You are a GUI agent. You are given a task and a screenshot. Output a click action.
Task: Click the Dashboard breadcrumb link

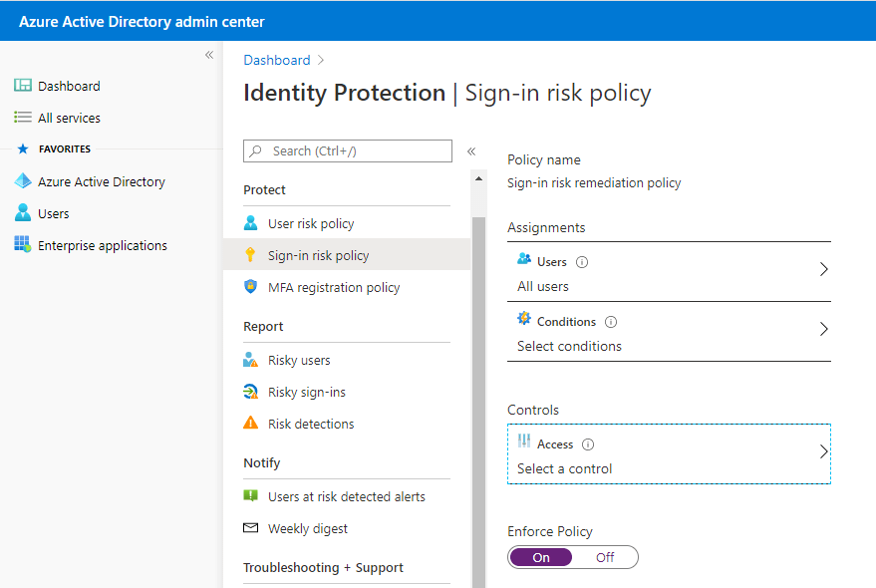coord(276,61)
